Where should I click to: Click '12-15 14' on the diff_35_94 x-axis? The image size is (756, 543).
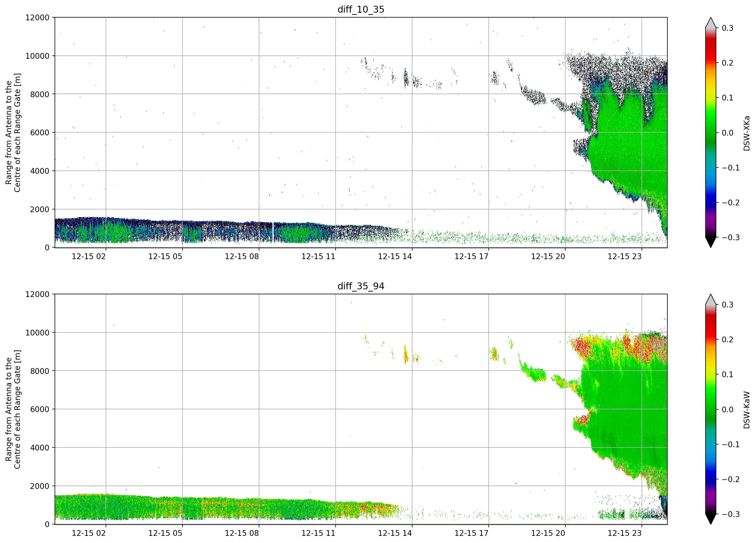tap(395, 533)
